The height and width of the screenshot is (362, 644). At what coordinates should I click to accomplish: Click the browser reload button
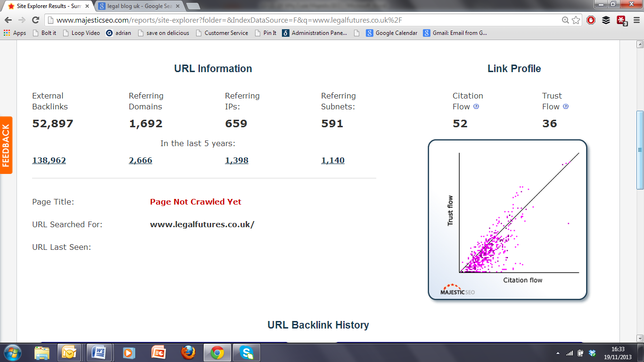35,20
